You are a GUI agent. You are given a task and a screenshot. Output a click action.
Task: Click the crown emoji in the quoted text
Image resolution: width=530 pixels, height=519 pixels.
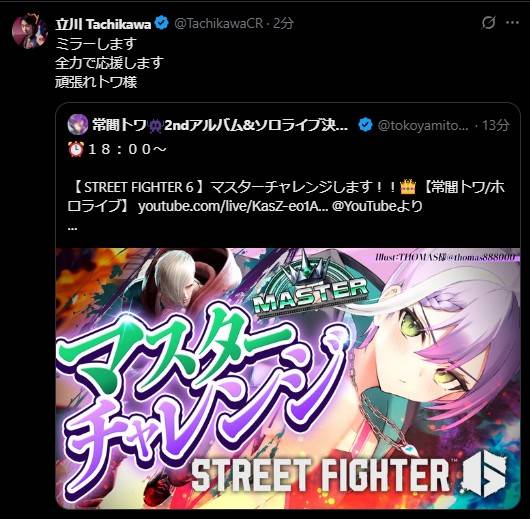[408, 187]
